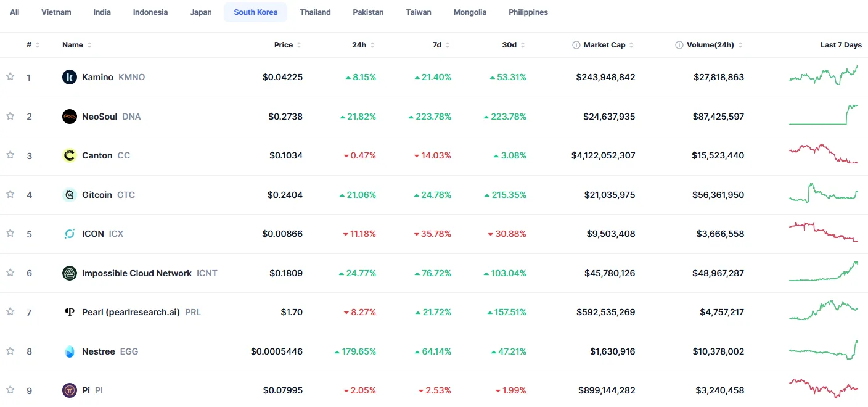Switch to the All tab
Viewport: 868px width, 407px height.
[x=14, y=12]
